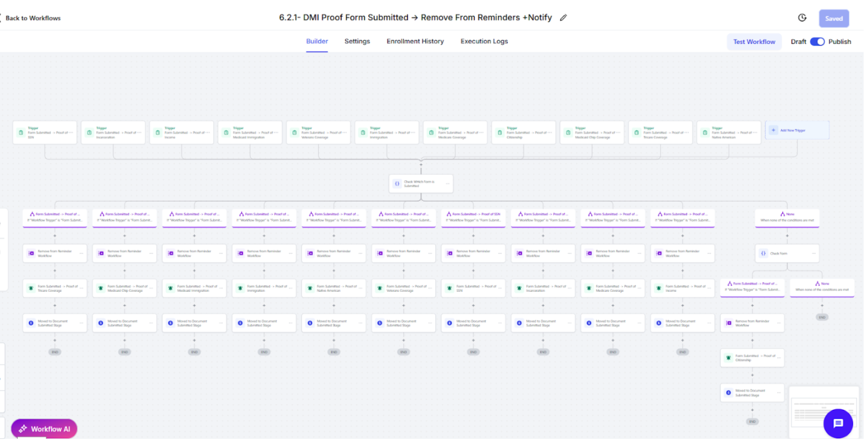
Task: Click the Proof of Income trigger icon
Action: point(158,133)
